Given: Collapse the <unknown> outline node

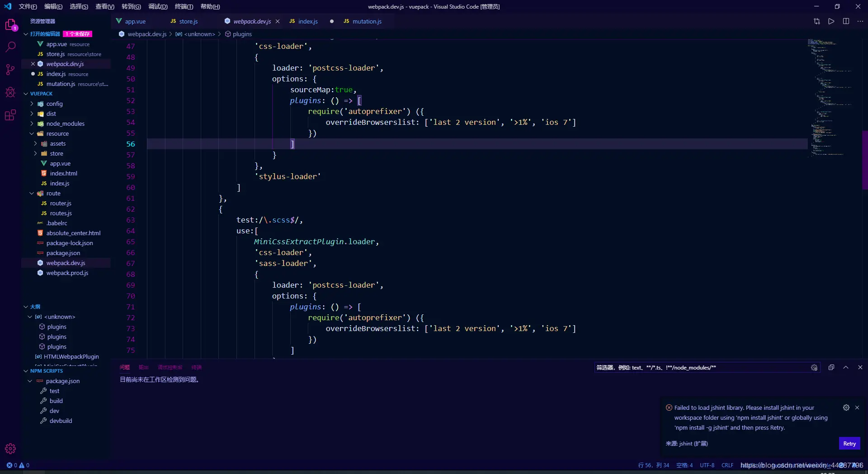Looking at the screenshot, I should point(30,317).
